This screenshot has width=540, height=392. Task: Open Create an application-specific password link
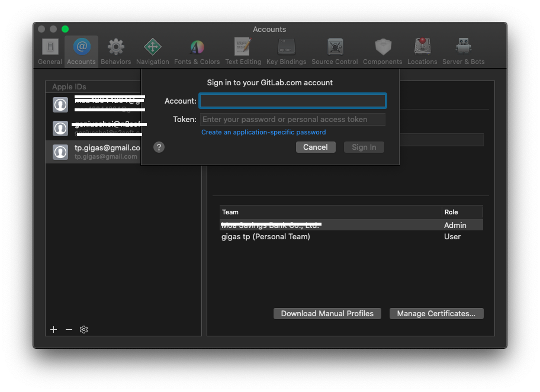tap(263, 132)
